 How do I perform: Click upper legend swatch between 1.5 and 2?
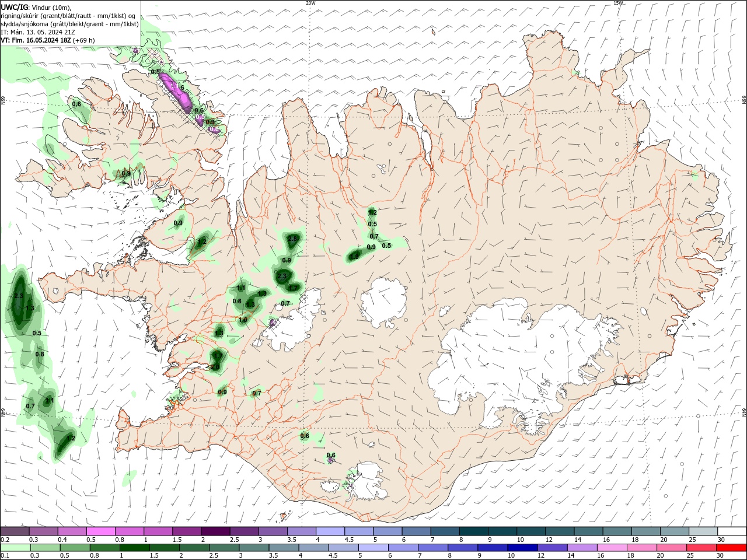(186, 531)
